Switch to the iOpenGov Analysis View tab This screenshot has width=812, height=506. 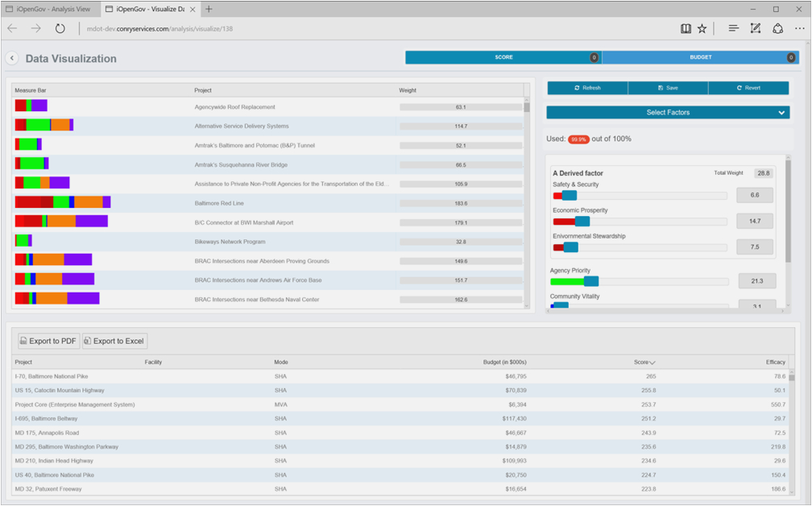coord(48,9)
